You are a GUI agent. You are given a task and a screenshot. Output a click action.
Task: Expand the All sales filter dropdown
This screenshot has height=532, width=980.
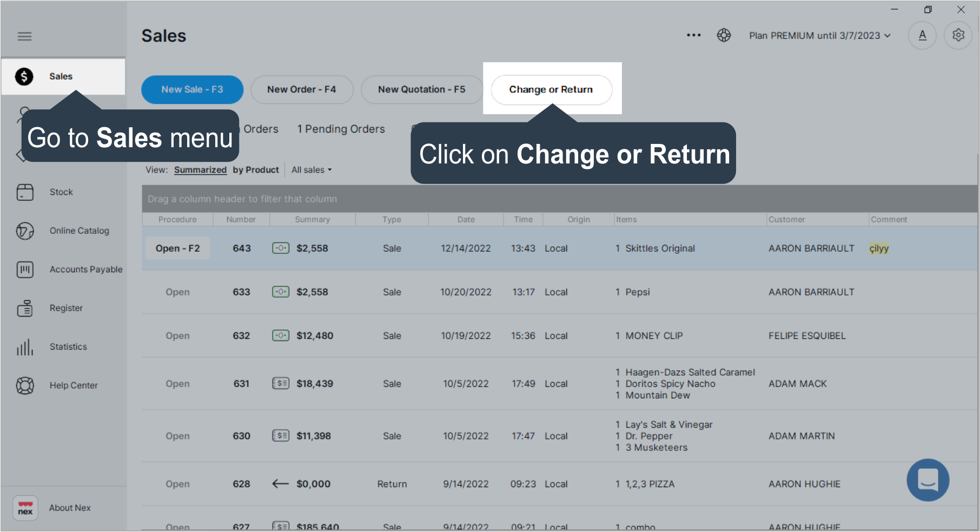click(x=312, y=170)
